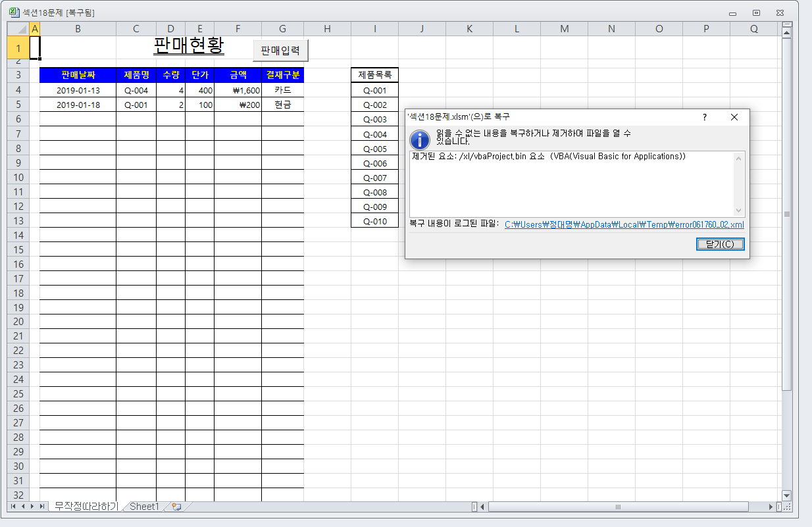Click the Excel workbook icon in title bar

click(x=14, y=12)
